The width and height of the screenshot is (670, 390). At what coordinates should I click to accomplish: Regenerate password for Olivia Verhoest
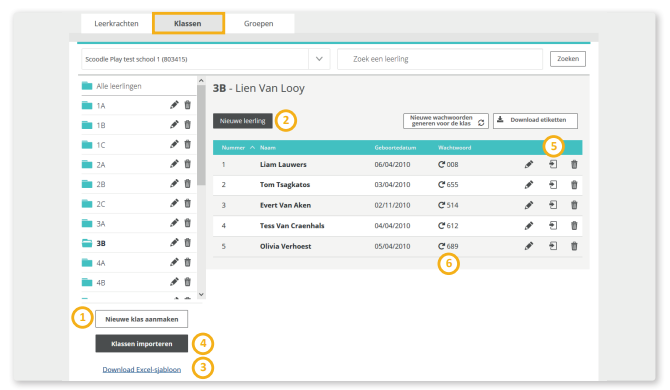441,246
